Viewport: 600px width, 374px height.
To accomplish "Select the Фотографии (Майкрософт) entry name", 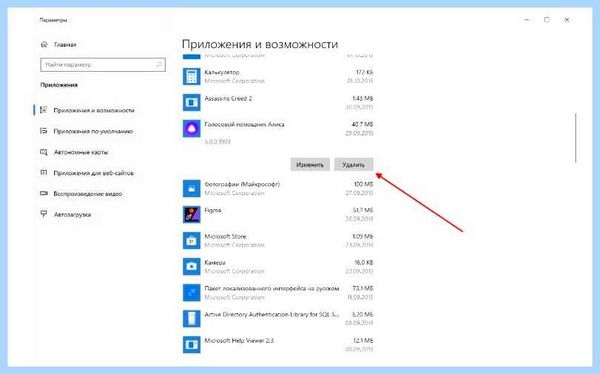I will (242, 184).
